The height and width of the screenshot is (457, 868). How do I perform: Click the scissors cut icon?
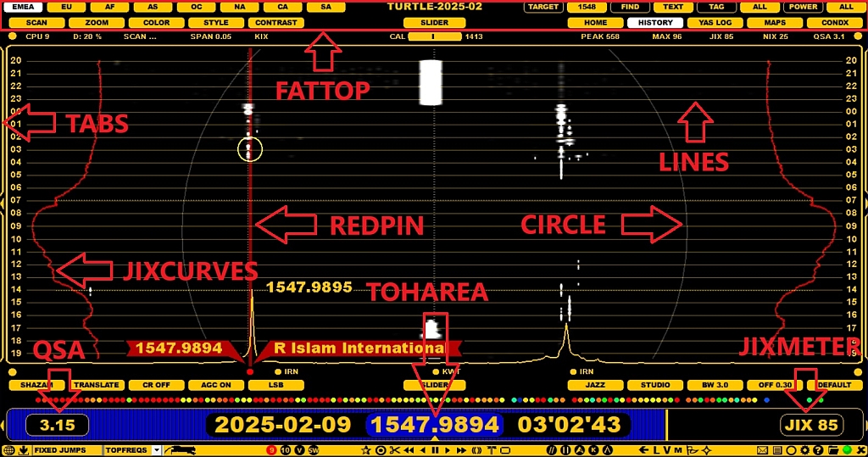[395, 450]
